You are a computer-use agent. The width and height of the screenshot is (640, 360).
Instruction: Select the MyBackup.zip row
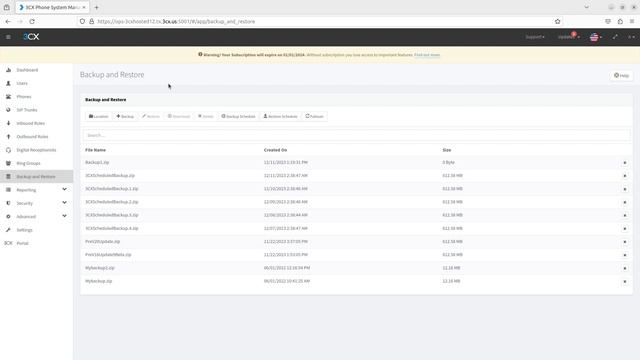pos(356,281)
